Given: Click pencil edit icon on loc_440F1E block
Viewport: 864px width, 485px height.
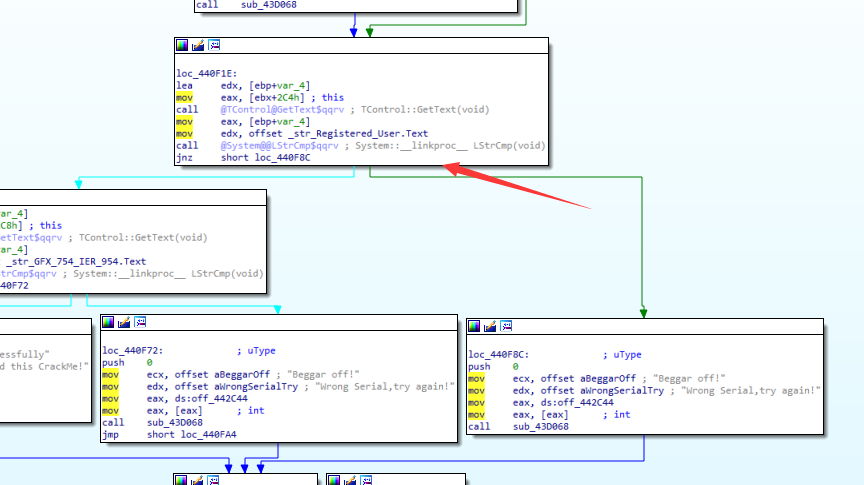Looking at the screenshot, I should coord(197,45).
